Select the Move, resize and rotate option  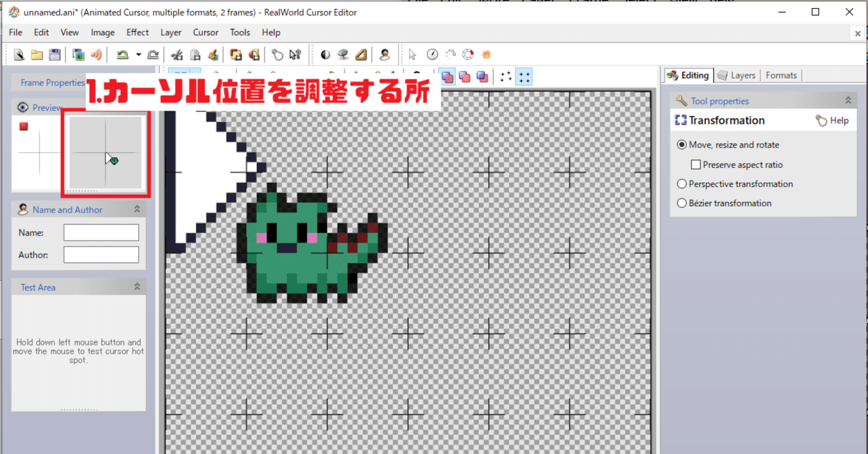pyautogui.click(x=682, y=144)
